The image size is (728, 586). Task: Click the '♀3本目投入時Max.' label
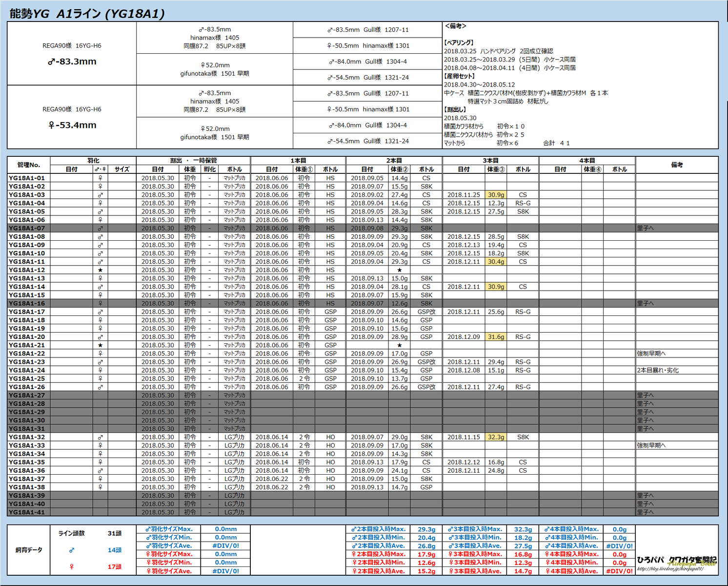pos(475,554)
